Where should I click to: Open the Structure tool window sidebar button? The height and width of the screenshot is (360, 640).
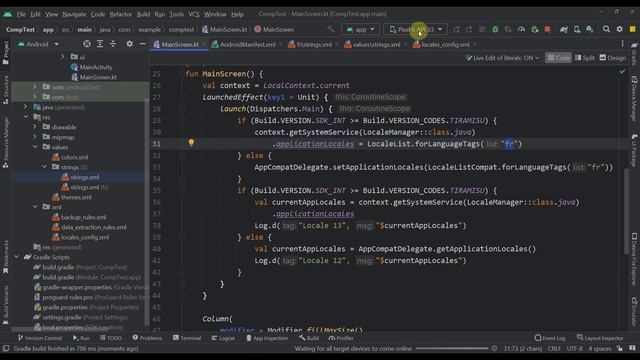(x=6, y=90)
